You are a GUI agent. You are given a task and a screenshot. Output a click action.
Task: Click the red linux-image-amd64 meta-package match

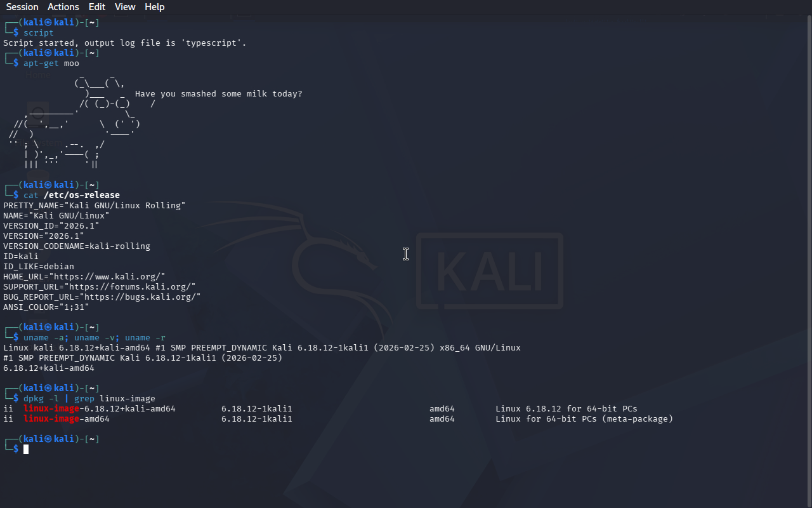click(x=67, y=419)
